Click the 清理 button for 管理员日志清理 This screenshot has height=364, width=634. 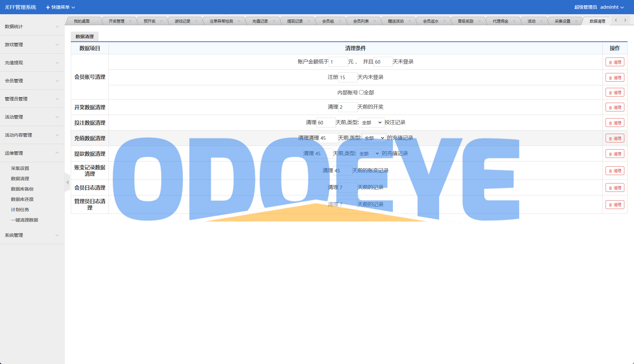point(615,205)
